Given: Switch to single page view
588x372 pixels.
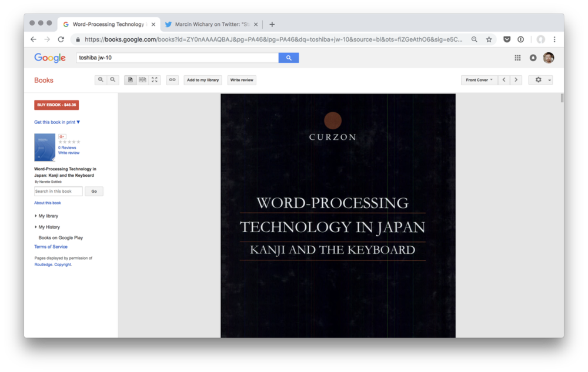Looking at the screenshot, I should coord(130,80).
